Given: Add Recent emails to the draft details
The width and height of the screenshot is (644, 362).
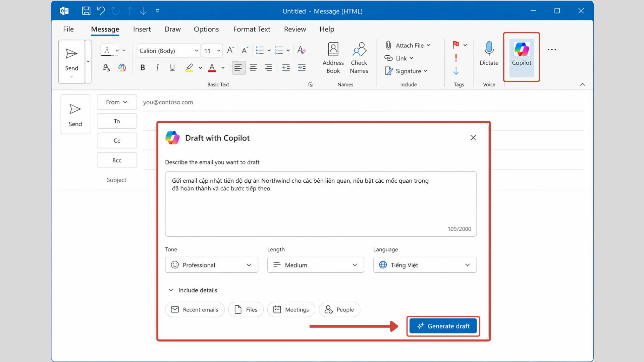Looking at the screenshot, I should tap(195, 309).
